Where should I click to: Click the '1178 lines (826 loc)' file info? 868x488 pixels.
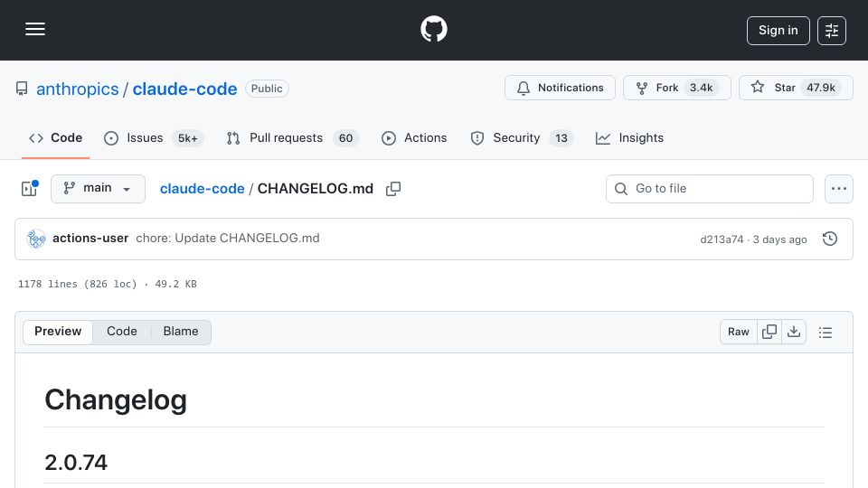[x=77, y=284]
